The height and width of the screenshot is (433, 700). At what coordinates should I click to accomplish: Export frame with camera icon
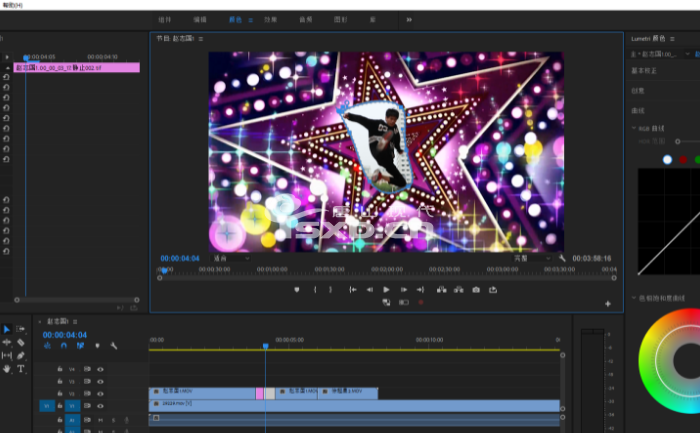pos(476,290)
